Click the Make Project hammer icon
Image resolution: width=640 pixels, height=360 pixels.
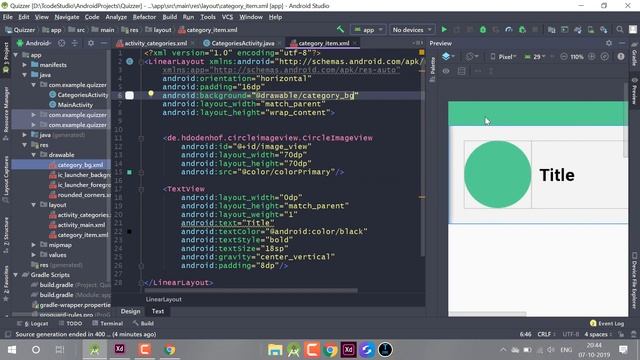[340, 29]
